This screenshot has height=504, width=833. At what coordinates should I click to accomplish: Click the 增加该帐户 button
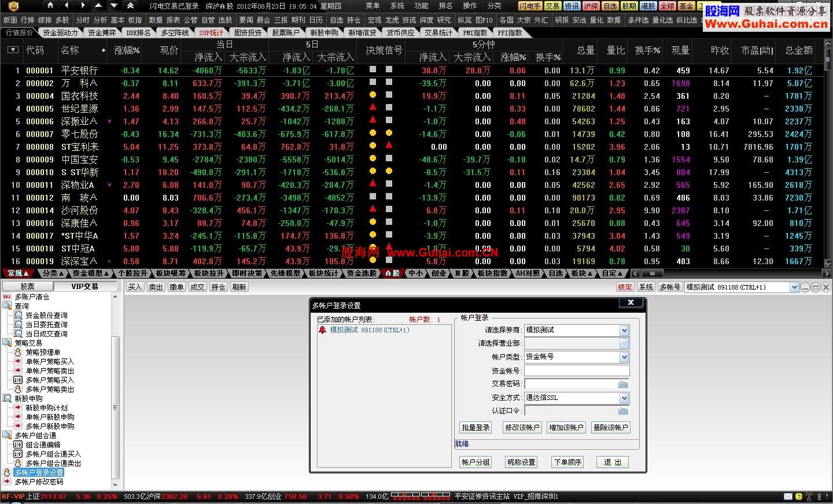(566, 428)
